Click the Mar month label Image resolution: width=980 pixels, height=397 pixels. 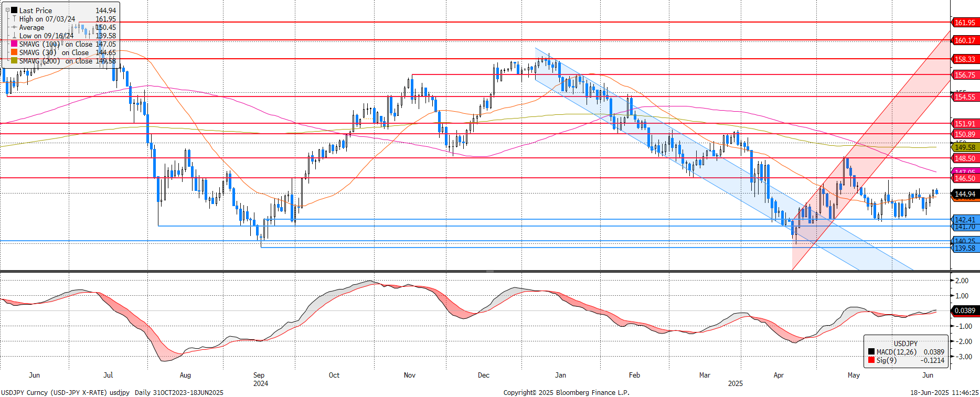pyautogui.click(x=705, y=375)
